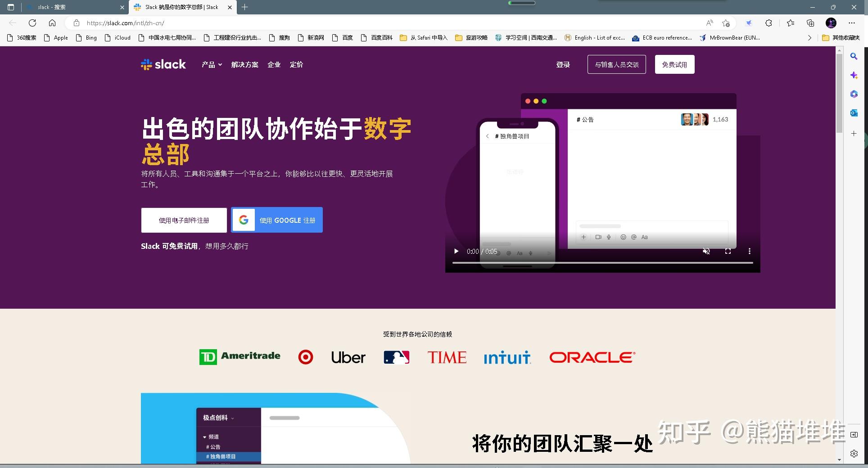Open Edge Settings and more menu
868x468 pixels.
click(x=851, y=23)
